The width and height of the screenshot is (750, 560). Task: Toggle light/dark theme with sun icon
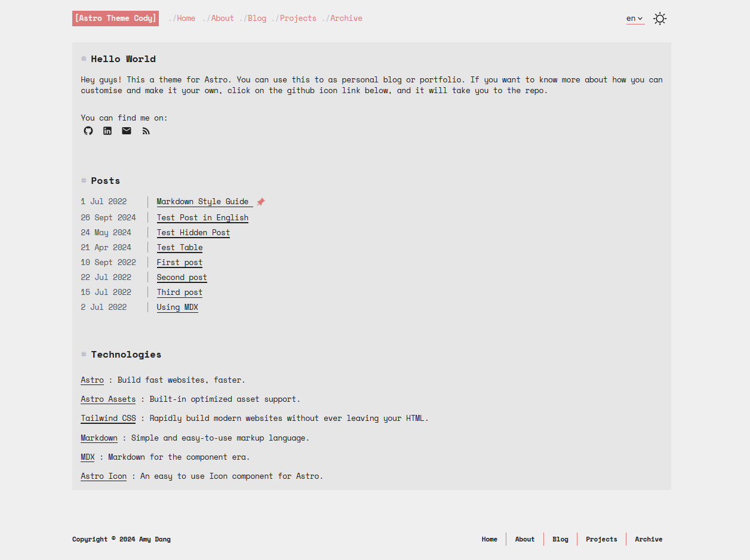pos(659,19)
